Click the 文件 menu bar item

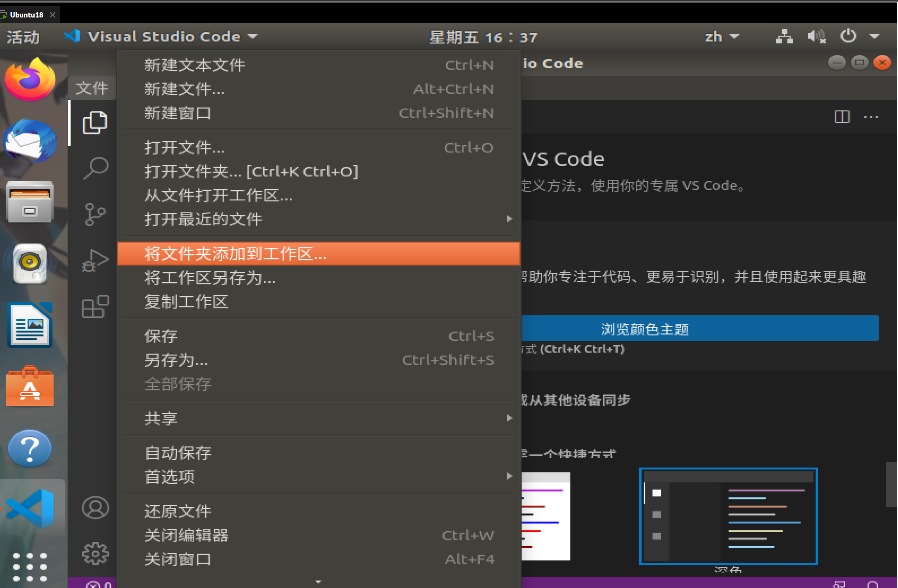click(92, 88)
